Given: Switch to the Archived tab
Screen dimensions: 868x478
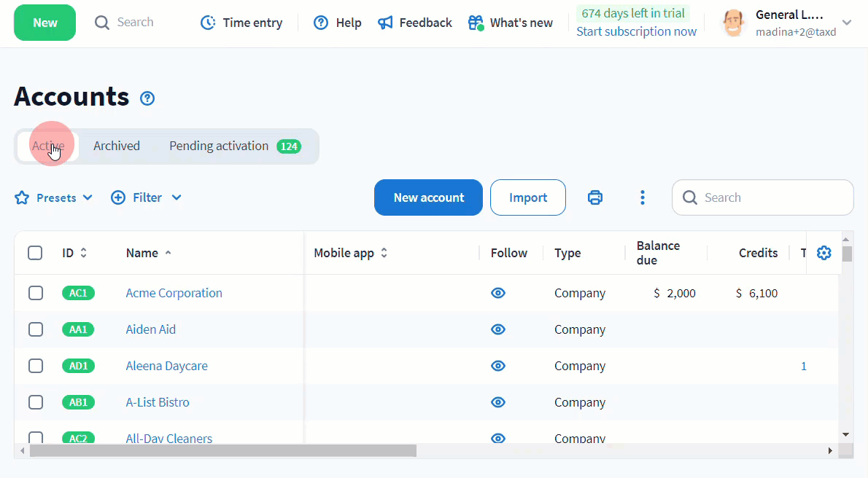Looking at the screenshot, I should point(117,146).
